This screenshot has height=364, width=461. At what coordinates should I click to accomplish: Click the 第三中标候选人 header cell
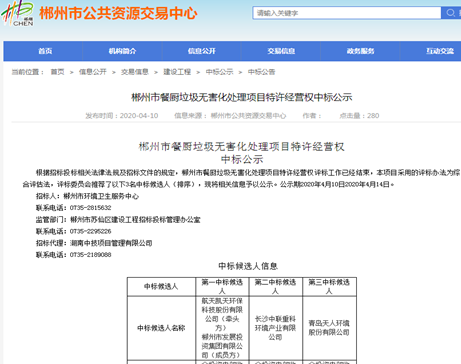[x=329, y=287]
